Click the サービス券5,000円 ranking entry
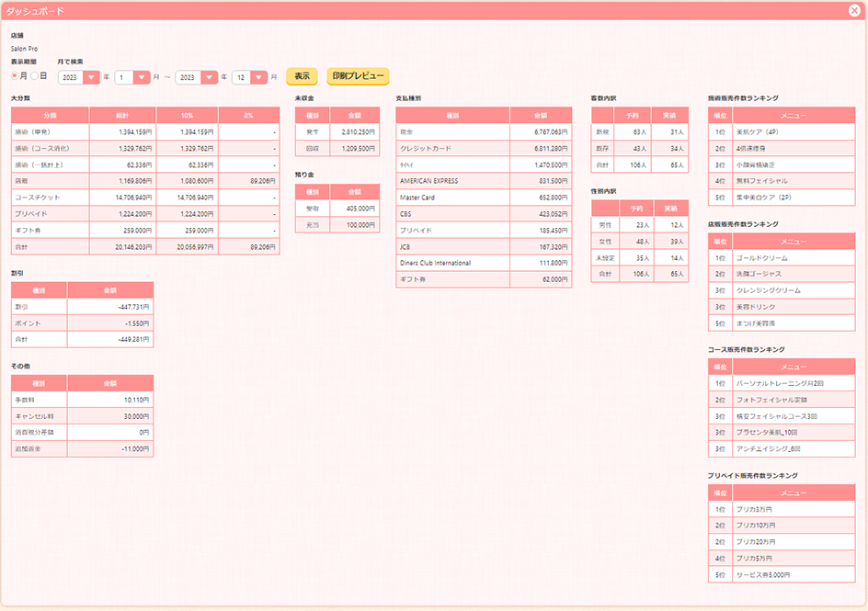 763,575
